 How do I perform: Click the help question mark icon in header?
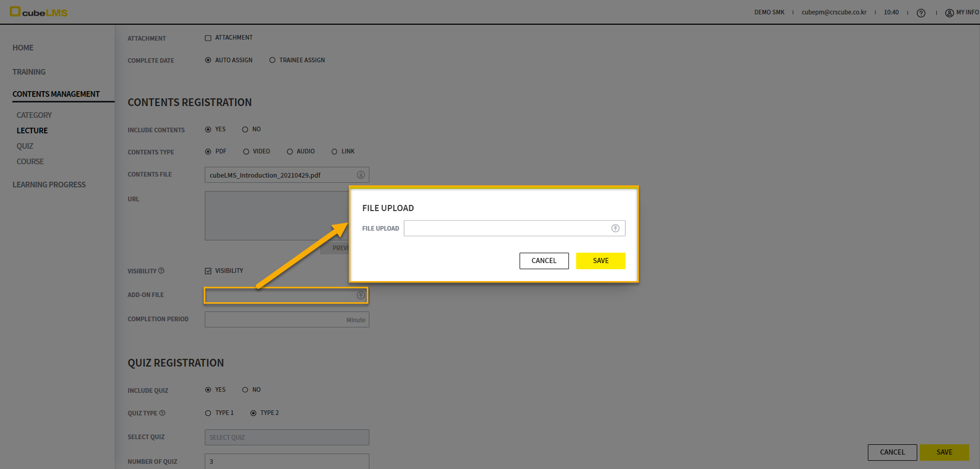coord(921,13)
